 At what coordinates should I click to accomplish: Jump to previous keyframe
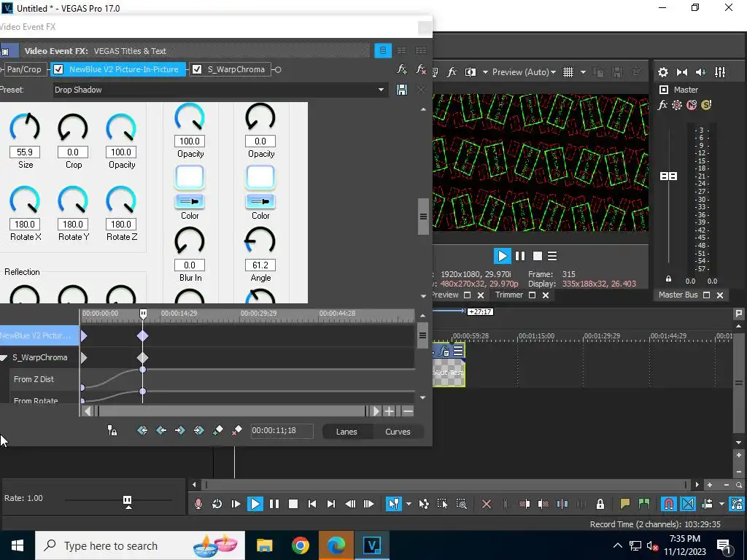pyautogui.click(x=161, y=430)
